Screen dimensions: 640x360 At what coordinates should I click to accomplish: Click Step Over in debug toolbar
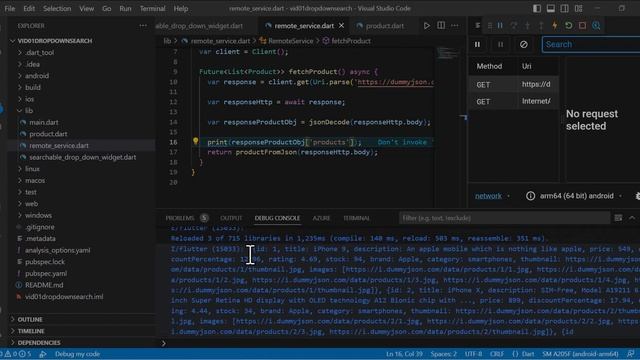click(x=514, y=25)
